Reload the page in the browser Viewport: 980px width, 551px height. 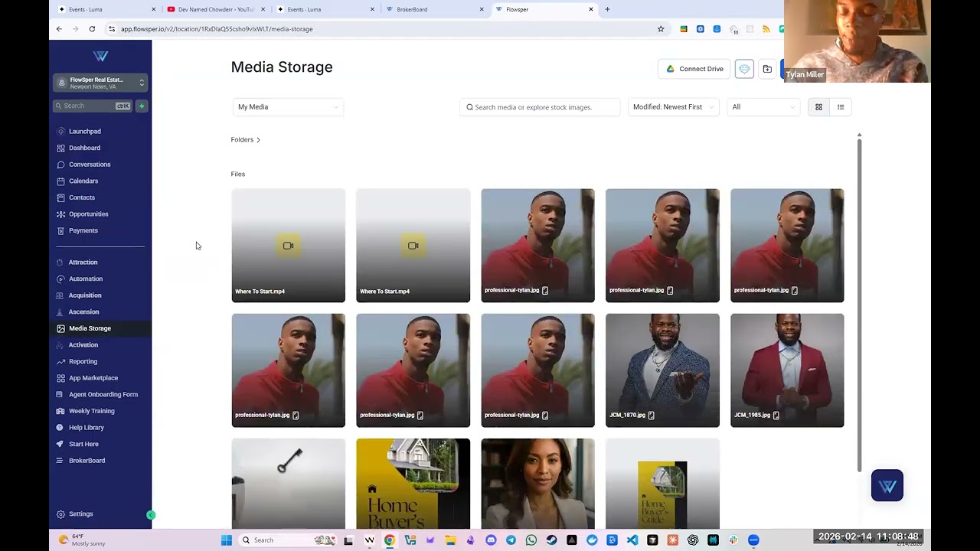[92, 29]
